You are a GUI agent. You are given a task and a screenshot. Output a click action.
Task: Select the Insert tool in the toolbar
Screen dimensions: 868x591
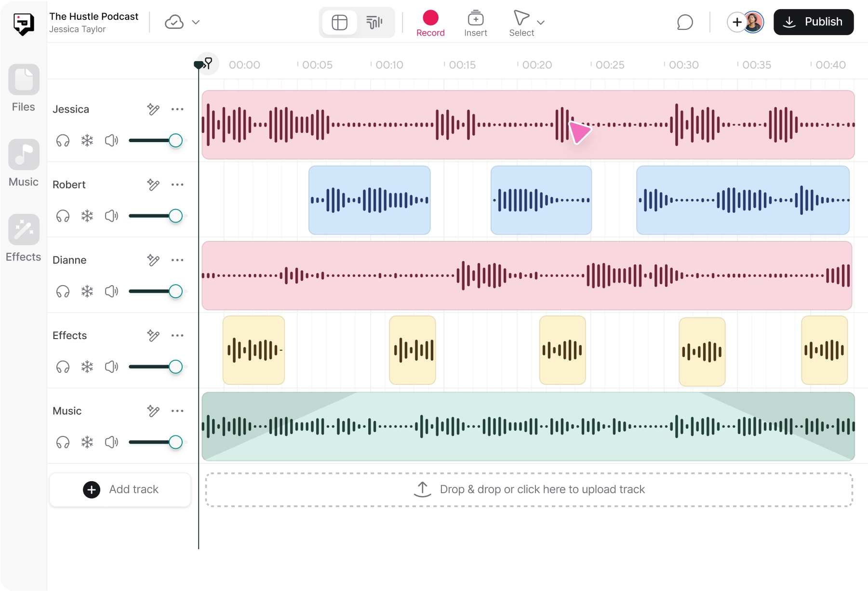(x=476, y=22)
